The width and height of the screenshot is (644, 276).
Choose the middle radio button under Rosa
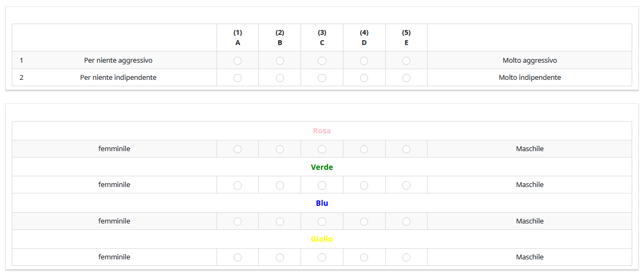(x=322, y=149)
